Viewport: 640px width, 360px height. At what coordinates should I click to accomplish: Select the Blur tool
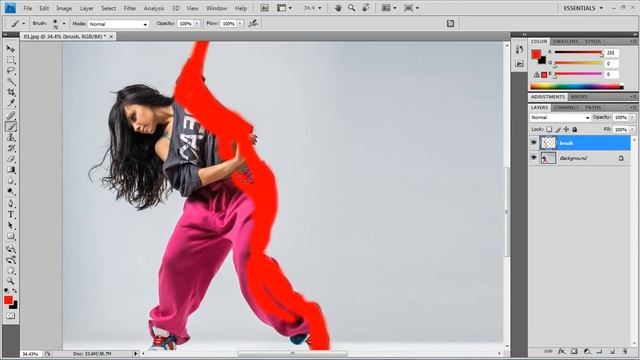pyautogui.click(x=11, y=181)
